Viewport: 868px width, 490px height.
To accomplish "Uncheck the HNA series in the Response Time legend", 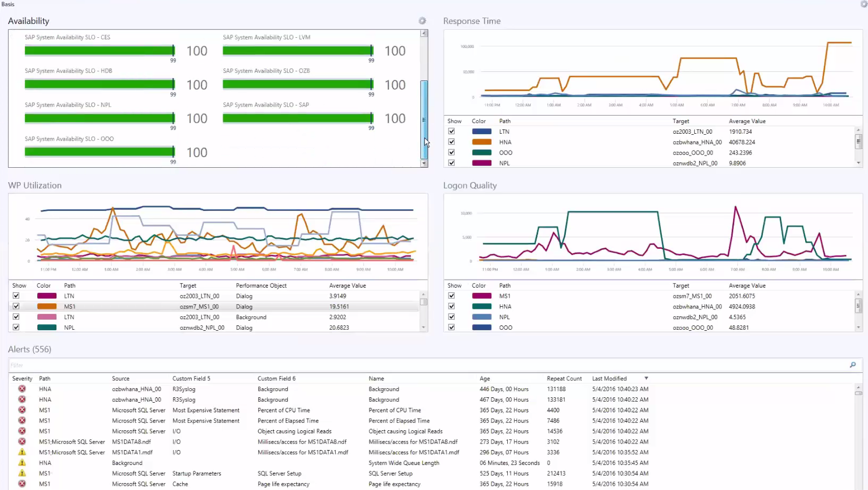I will point(451,142).
